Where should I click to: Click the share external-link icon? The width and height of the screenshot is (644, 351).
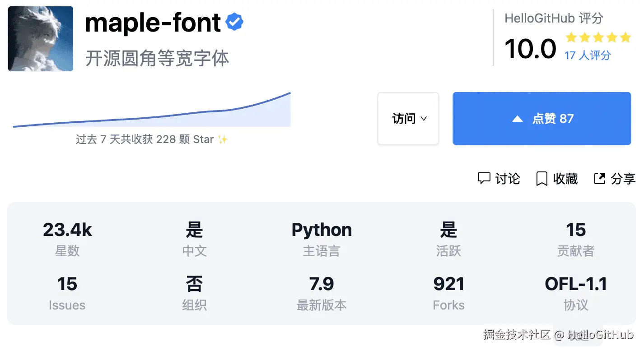[599, 179]
